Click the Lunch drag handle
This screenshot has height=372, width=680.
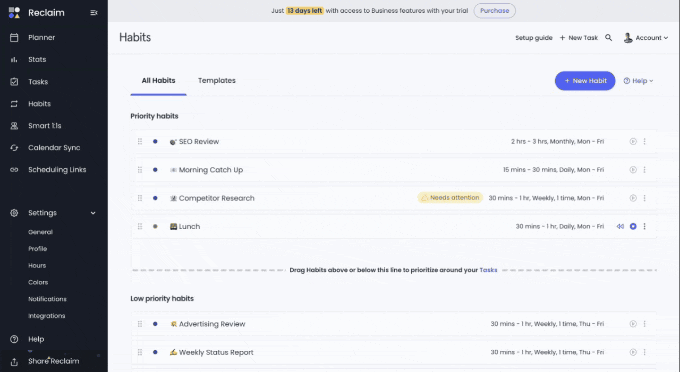140,226
